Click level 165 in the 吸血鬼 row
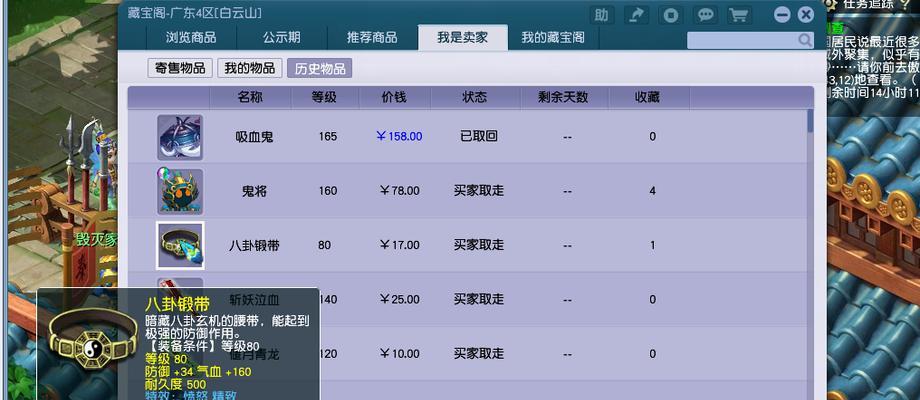The height and width of the screenshot is (400, 920). coord(327,137)
